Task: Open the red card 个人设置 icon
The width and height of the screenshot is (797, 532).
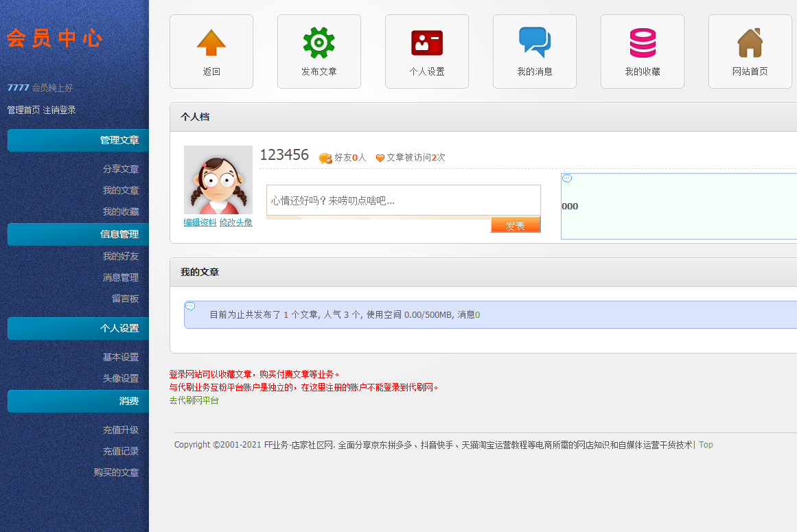Action: (427, 43)
